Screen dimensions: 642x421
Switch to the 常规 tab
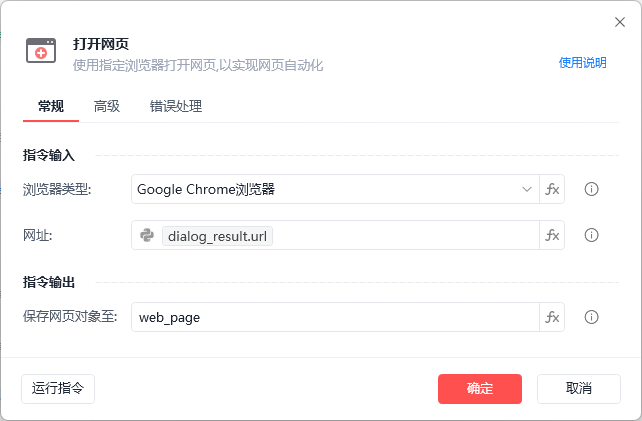pyautogui.click(x=51, y=106)
